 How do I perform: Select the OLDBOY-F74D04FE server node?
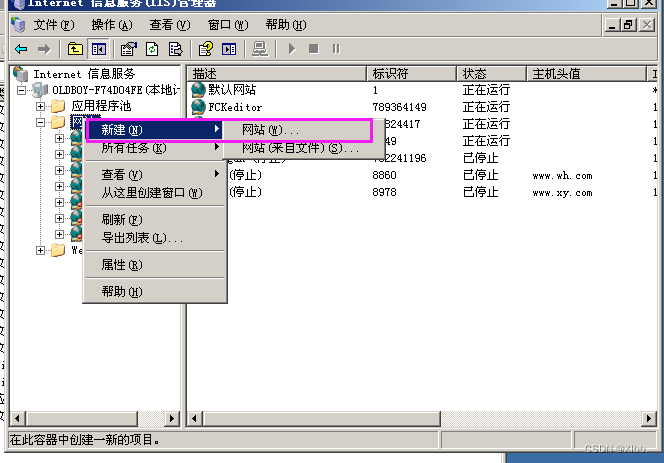(116, 90)
